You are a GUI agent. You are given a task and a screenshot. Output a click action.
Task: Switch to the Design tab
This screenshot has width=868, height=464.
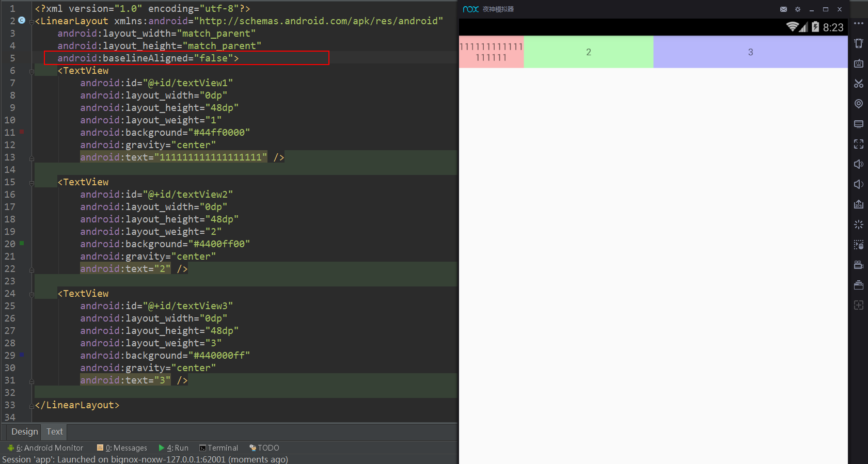(25, 431)
